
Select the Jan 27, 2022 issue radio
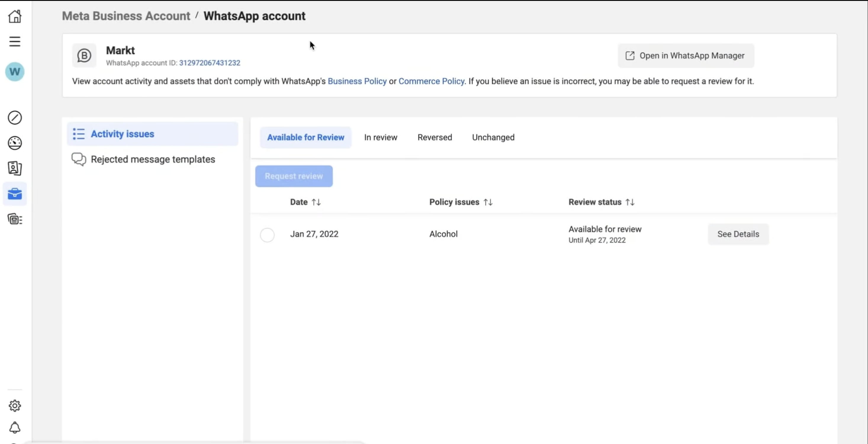[267, 235]
